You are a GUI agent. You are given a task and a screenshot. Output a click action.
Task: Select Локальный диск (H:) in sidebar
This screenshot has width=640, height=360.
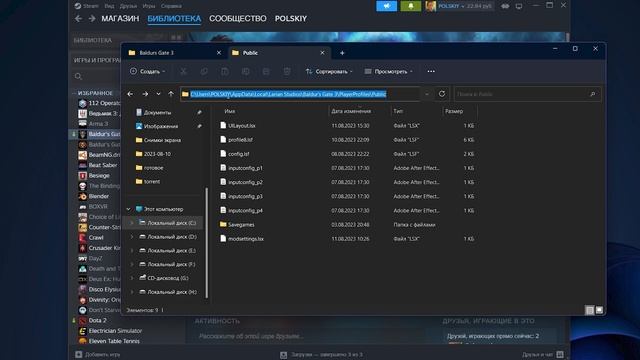172,292
